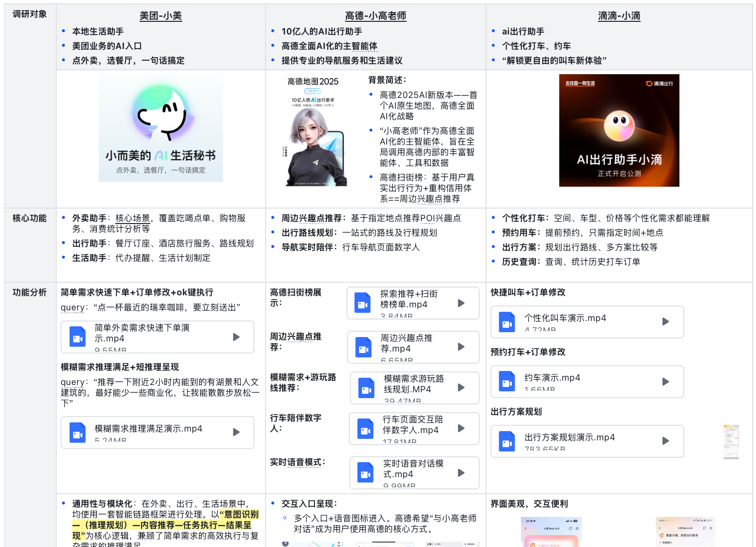The width and height of the screenshot is (756, 547).
Task: Play the 出行方案规划演示.mp4 video
Action: coord(666,441)
